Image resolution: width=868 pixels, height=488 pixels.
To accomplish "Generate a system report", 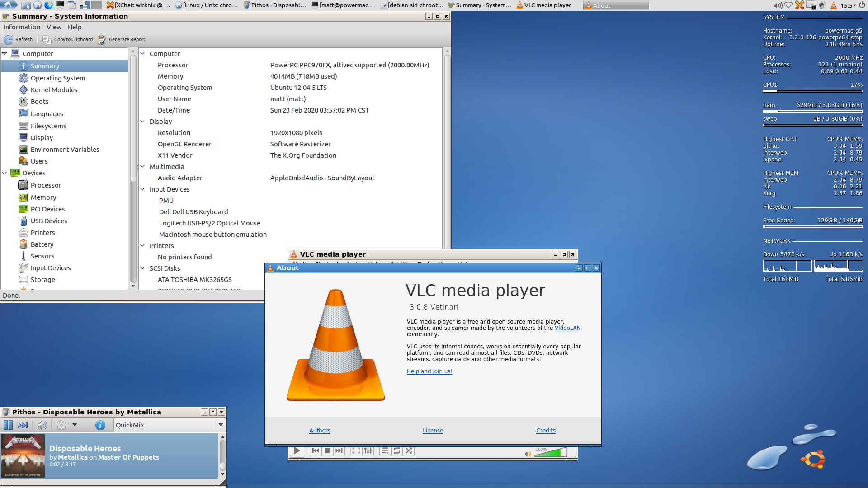I will 122,39.
